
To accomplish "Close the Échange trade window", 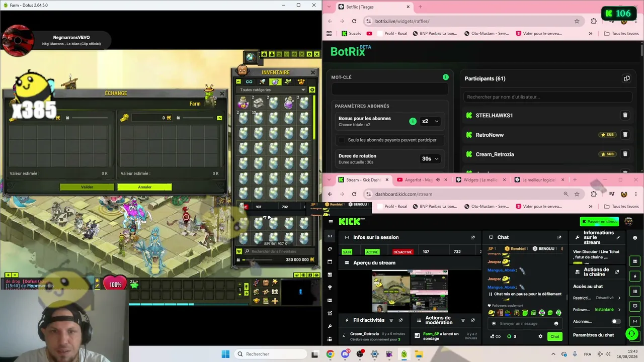I will click(x=222, y=93).
